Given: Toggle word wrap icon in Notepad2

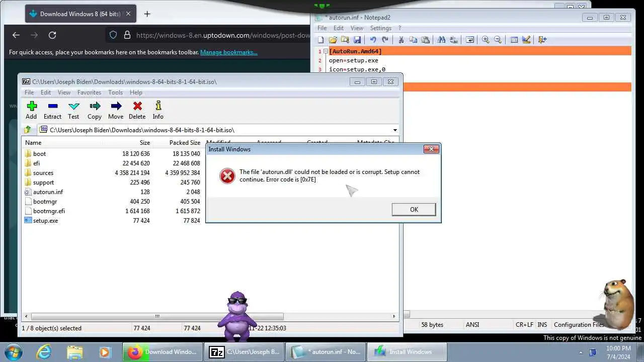Looking at the screenshot, I should coord(469,40).
